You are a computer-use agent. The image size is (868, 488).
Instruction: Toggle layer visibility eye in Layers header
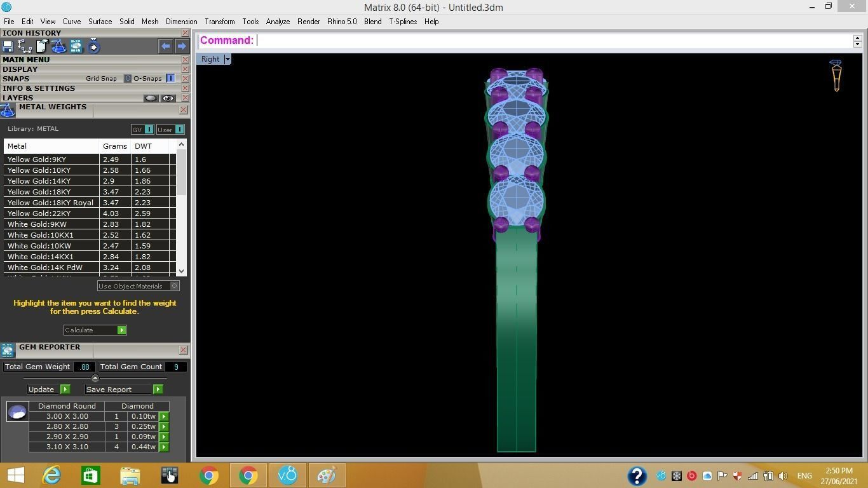click(x=168, y=98)
